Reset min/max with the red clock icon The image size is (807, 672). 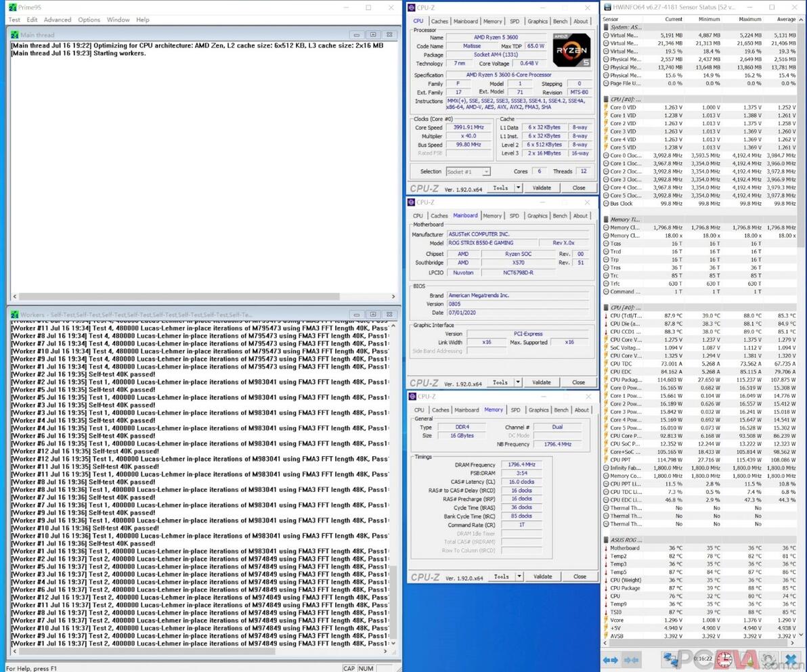coord(725,659)
